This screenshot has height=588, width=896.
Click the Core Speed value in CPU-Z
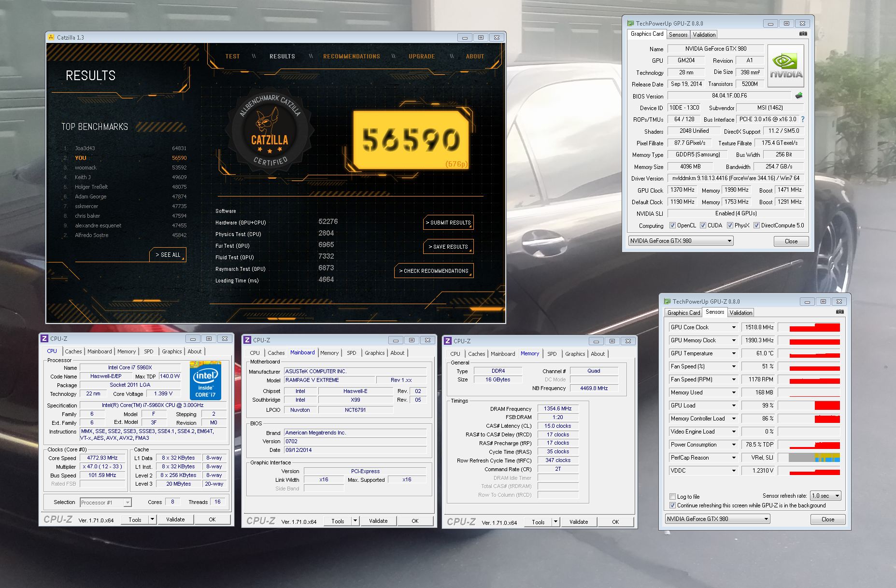pos(102,458)
